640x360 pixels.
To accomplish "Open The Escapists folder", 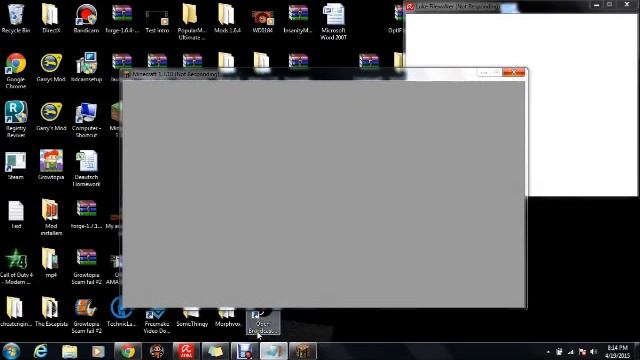I will 51,312.
